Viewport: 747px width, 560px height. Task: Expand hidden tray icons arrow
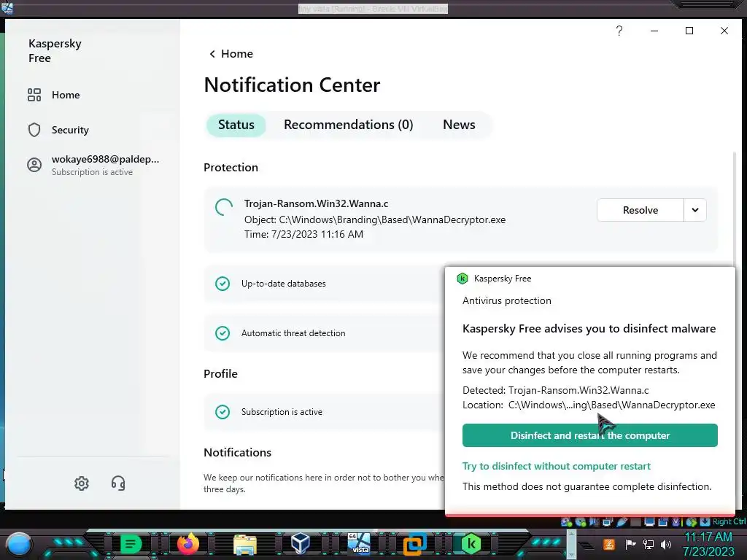coord(586,545)
